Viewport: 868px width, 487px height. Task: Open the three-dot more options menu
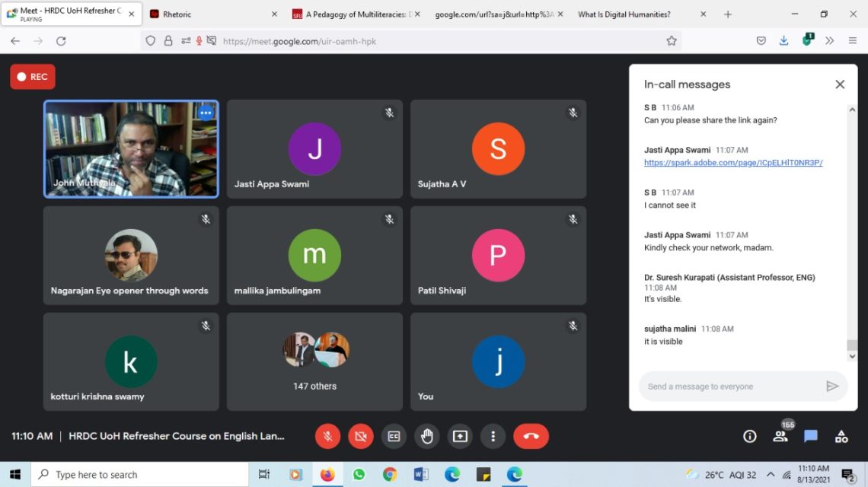click(493, 436)
